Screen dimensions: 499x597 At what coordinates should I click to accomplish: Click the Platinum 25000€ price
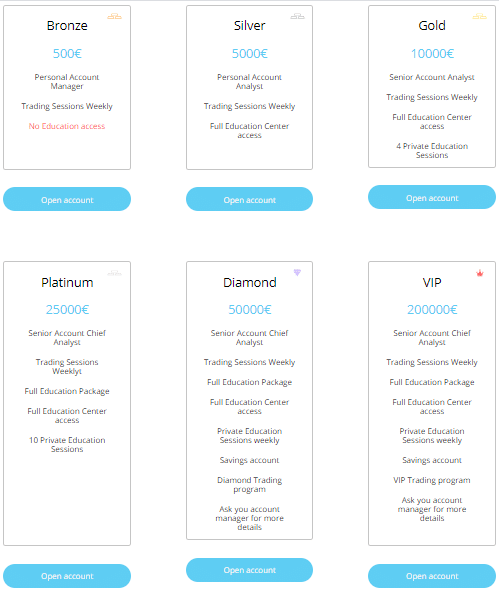[x=67, y=310]
